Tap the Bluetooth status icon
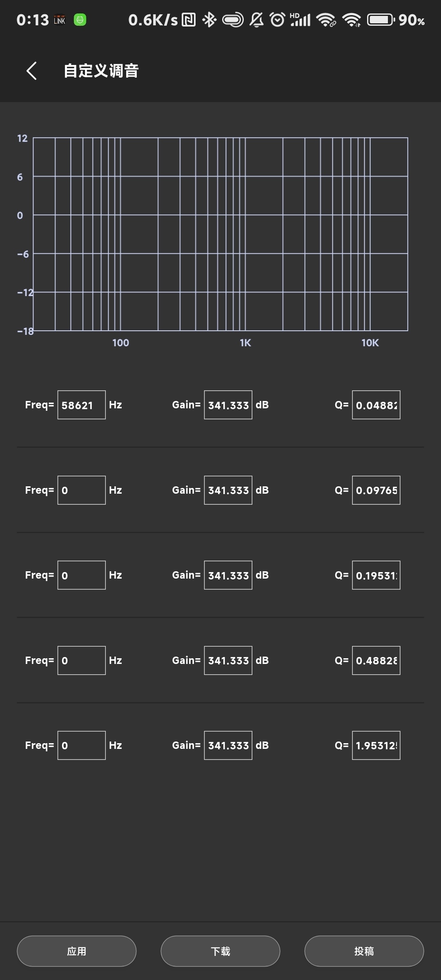 point(209,20)
